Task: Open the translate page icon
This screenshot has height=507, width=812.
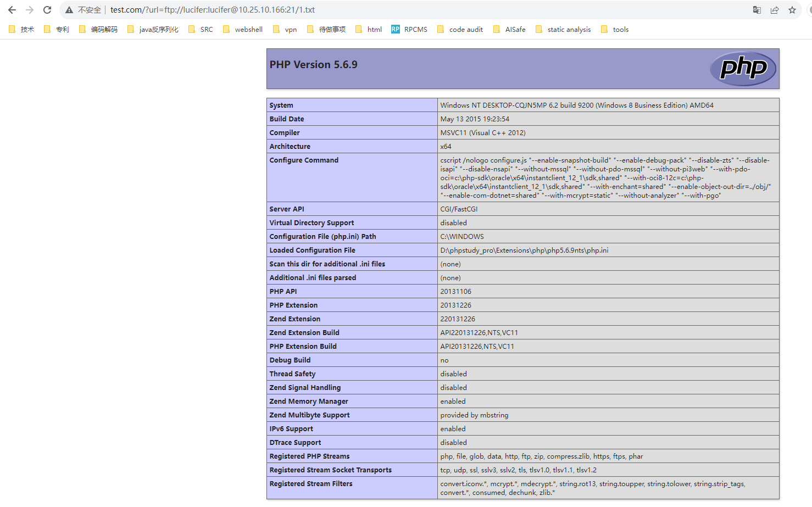Action: [757, 10]
